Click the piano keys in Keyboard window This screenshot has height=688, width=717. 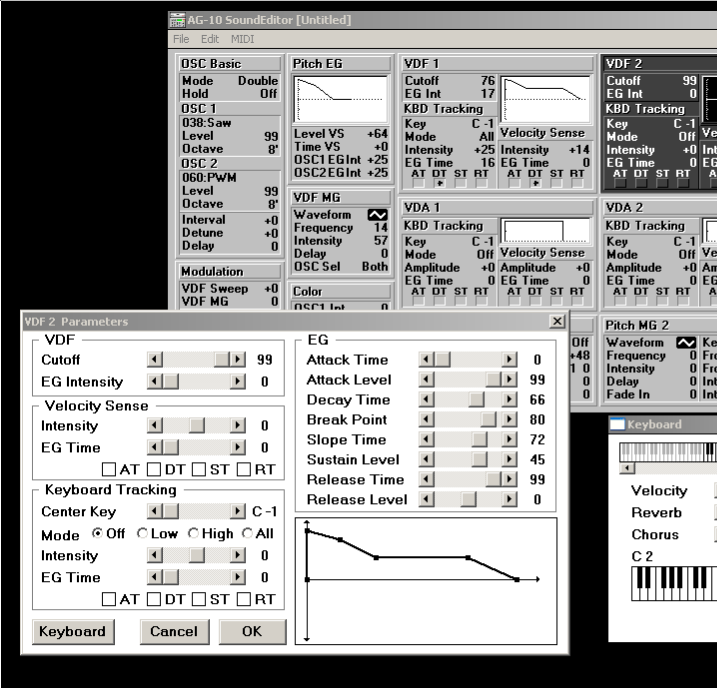point(674,583)
